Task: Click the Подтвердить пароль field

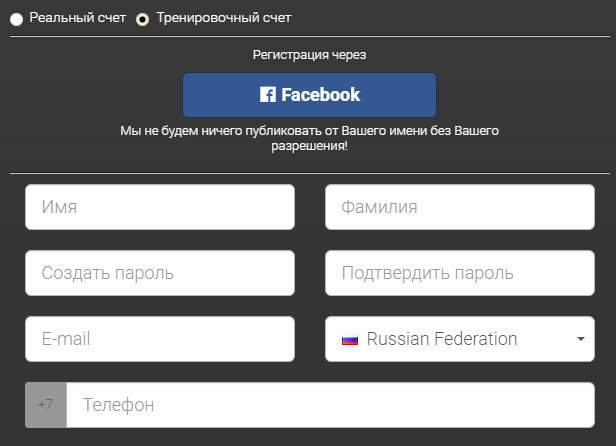Action: [x=459, y=273]
